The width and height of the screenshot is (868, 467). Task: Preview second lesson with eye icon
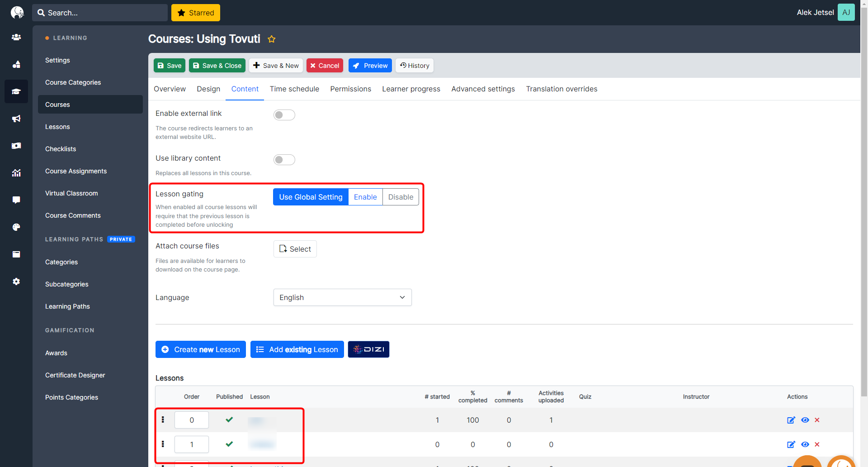[805, 444]
